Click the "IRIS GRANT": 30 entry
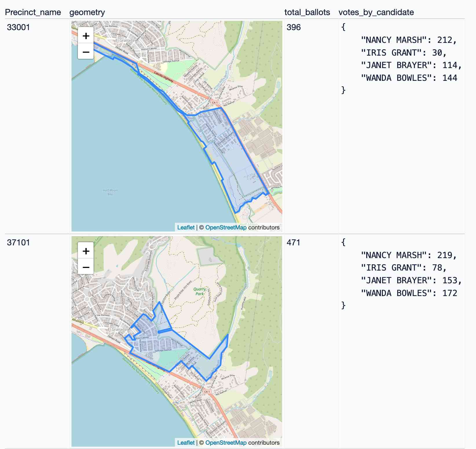 click(404, 53)
